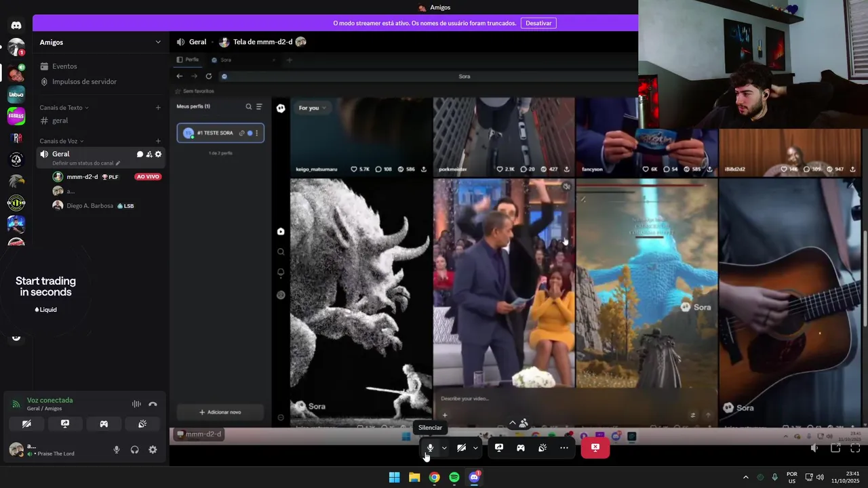This screenshot has width=868, height=488.
Task: Show participants above the call bar
Action: tap(518, 423)
